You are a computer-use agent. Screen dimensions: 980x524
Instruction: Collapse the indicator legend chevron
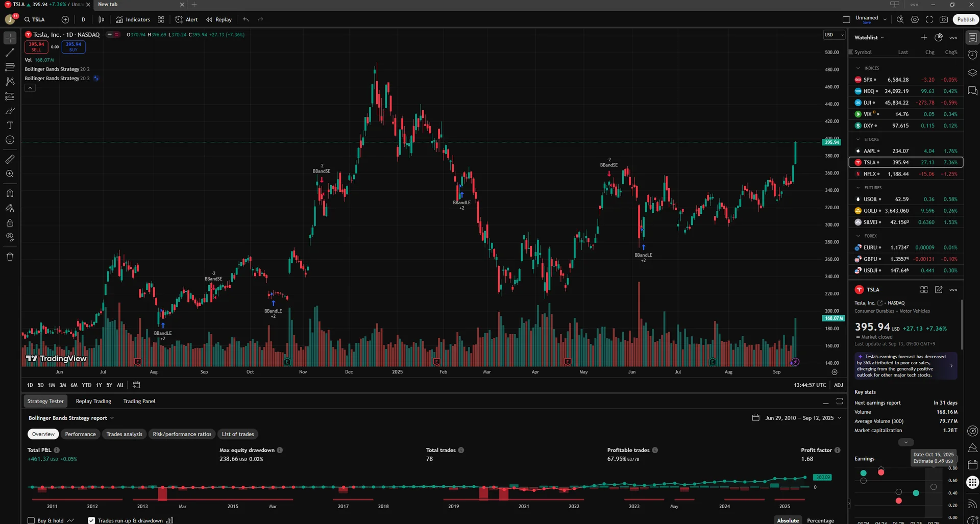[x=30, y=88]
